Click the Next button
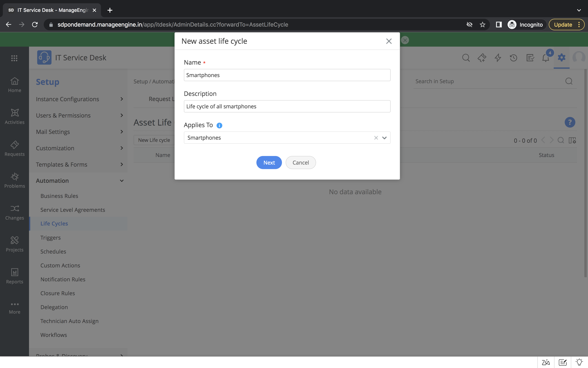Image resolution: width=588 pixels, height=368 pixels. pos(269,163)
